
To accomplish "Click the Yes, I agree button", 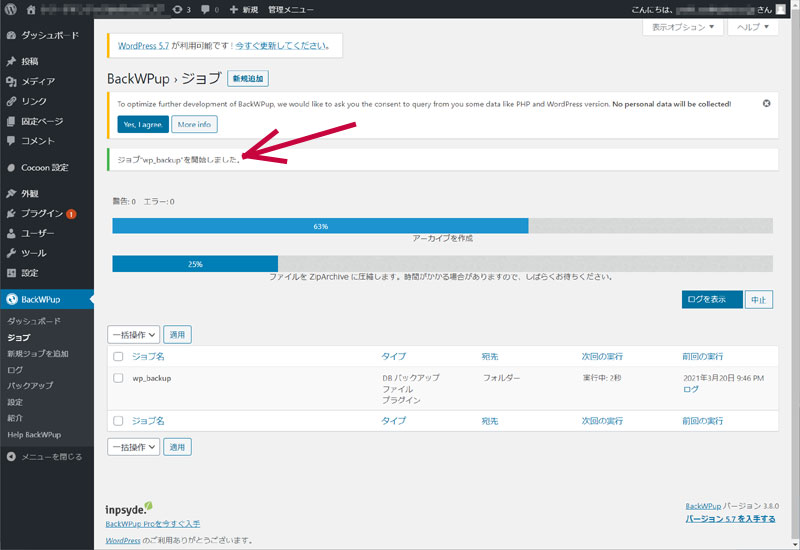I will point(143,124).
